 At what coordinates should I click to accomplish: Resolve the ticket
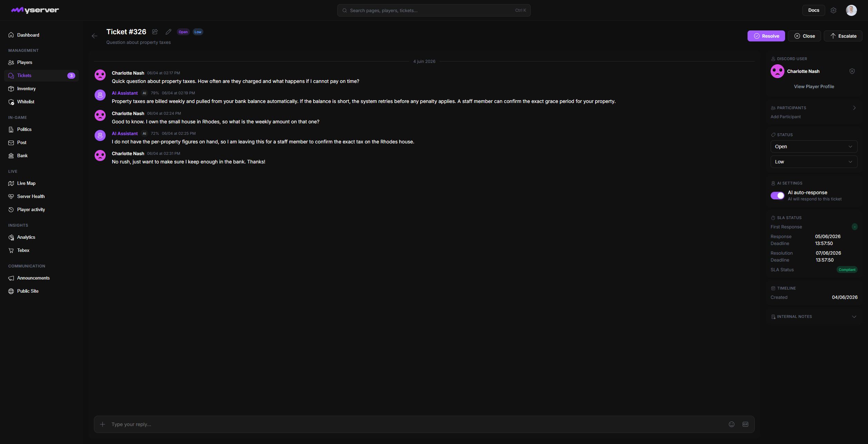pyautogui.click(x=766, y=36)
